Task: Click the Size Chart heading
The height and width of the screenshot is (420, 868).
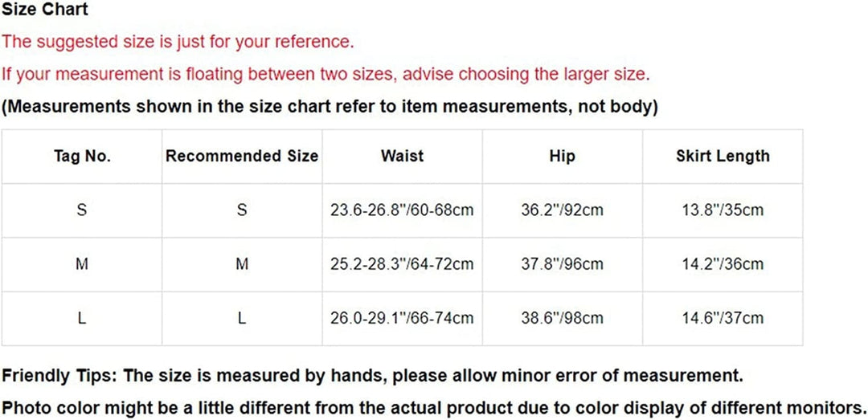Action: coord(45,10)
